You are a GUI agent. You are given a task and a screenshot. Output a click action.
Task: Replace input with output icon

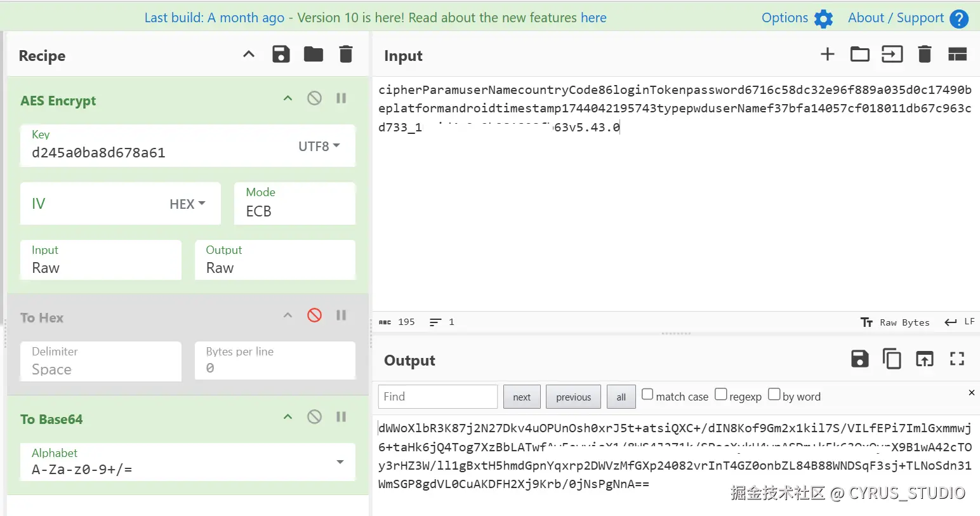click(x=924, y=359)
